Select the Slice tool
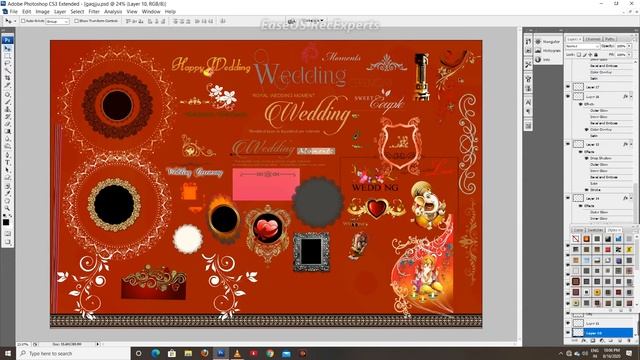 [7, 85]
